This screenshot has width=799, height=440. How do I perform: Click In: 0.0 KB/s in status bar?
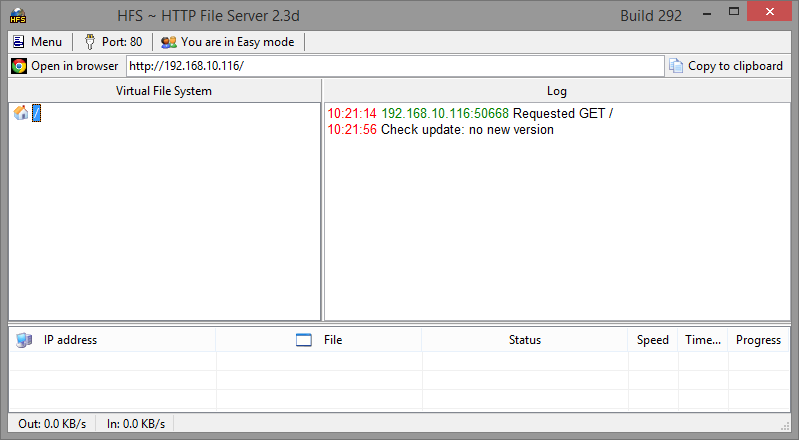pyautogui.click(x=136, y=424)
